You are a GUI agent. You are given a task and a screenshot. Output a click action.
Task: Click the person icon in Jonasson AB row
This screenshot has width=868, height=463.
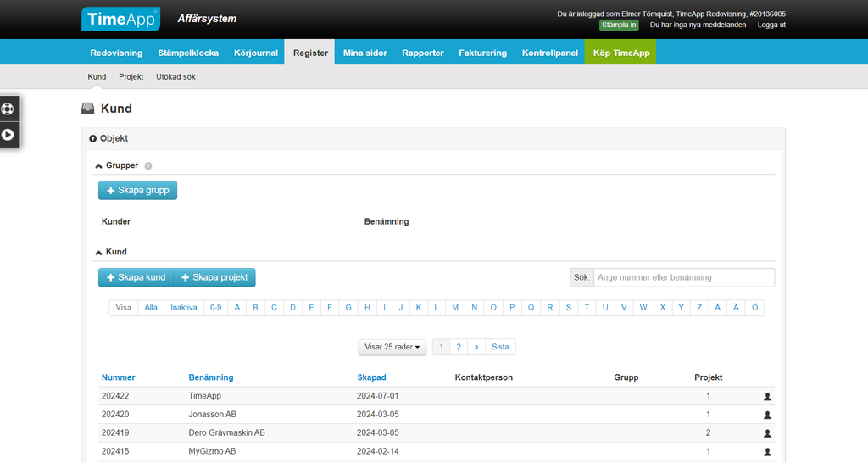(767, 415)
